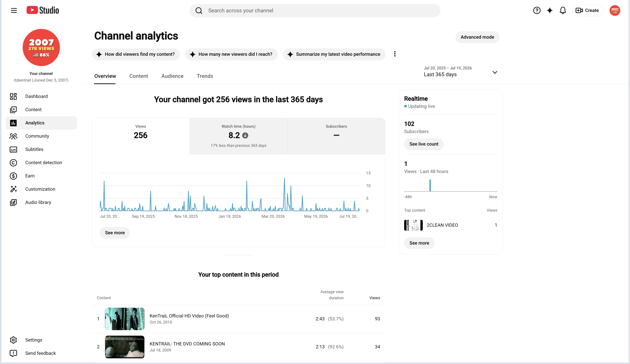
Task: Click the '2CLEAN VIDEO' title in Realtime
Action: click(x=442, y=225)
